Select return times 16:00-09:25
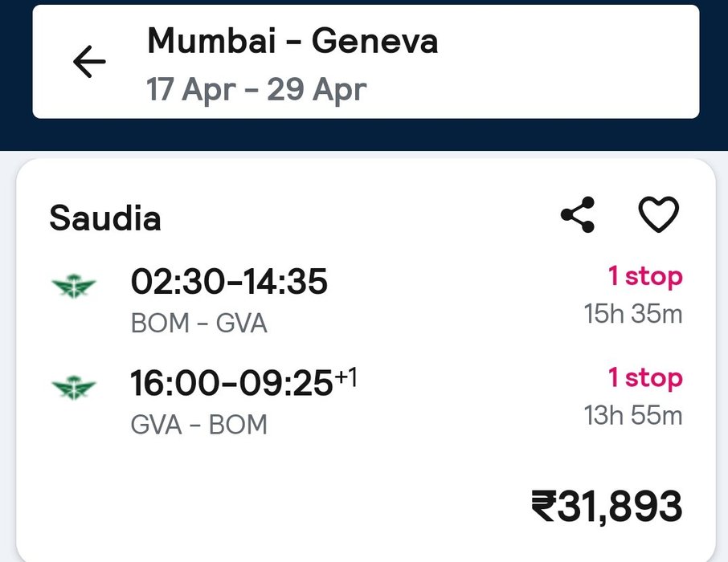Image resolution: width=728 pixels, height=562 pixels. [x=231, y=385]
